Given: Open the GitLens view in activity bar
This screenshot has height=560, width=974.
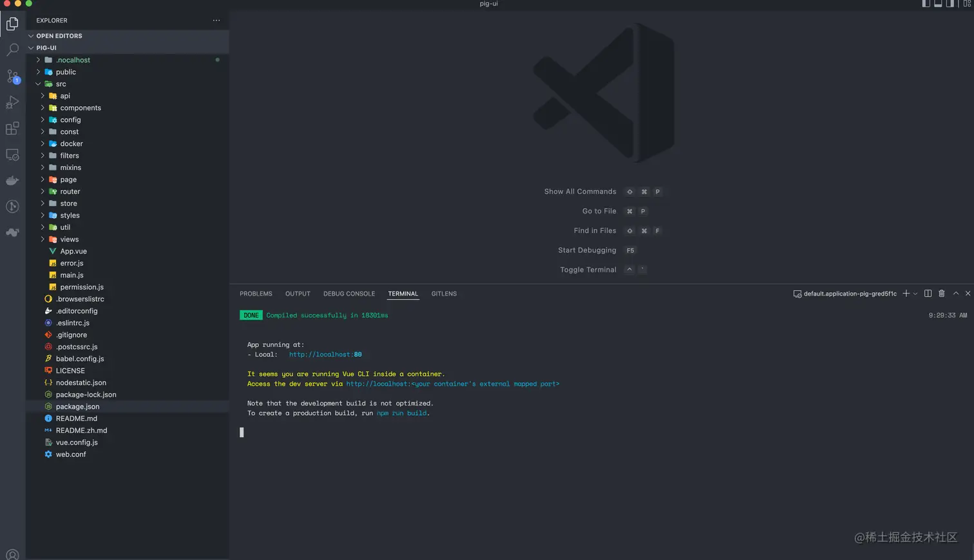Looking at the screenshot, I should (x=12, y=207).
